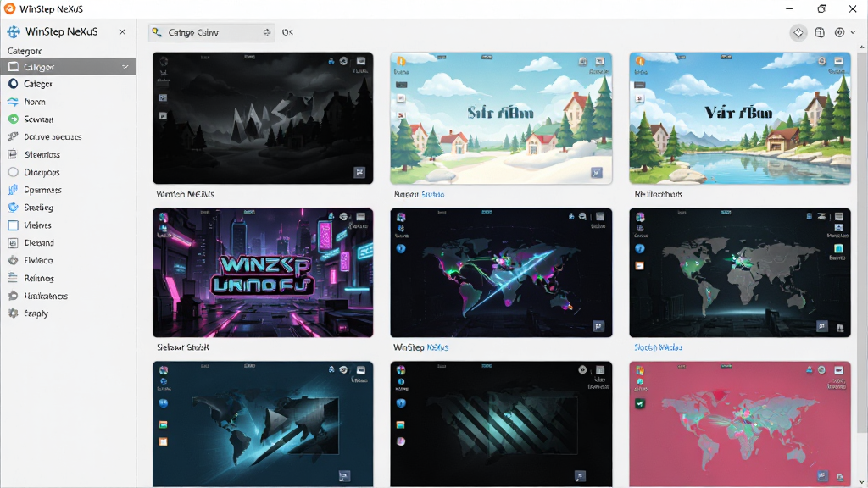Viewport: 868px width, 488px height.
Task: Select the snowy village theme thumbnail
Action: [x=501, y=118]
